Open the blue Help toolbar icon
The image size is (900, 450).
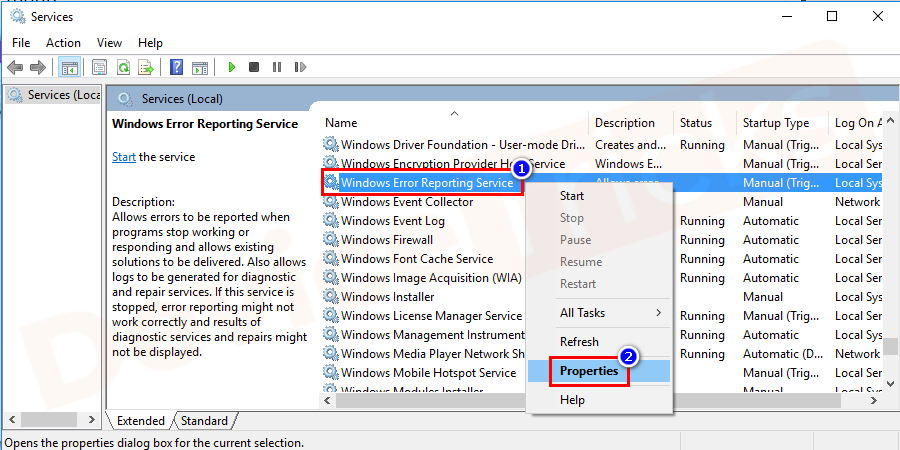point(177,68)
